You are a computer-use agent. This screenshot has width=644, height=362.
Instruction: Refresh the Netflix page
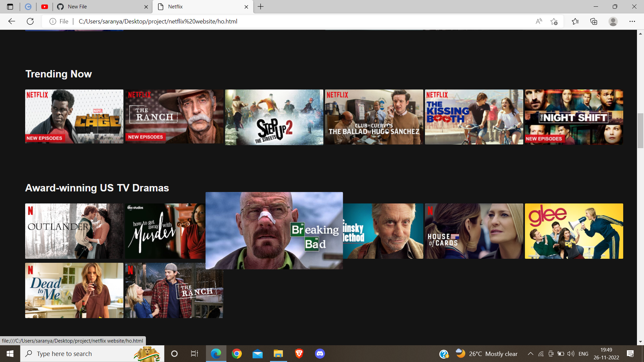pos(30,21)
